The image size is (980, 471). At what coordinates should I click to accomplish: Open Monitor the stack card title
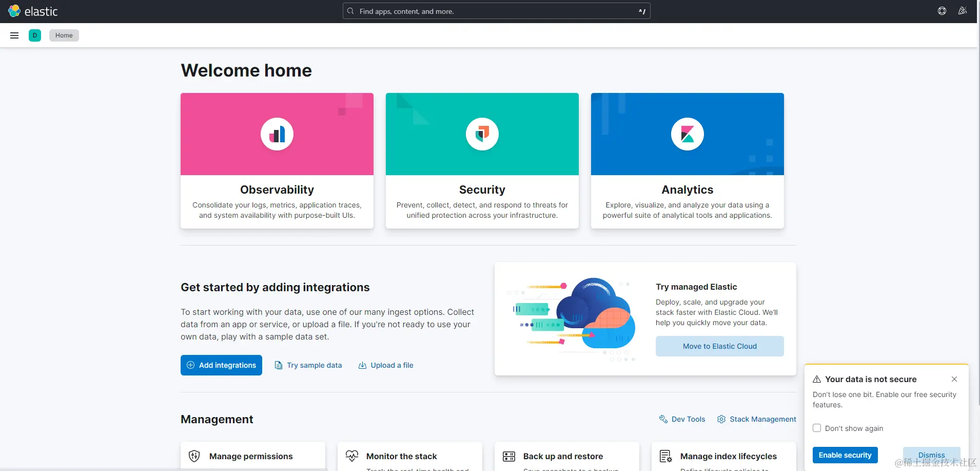pos(402,456)
